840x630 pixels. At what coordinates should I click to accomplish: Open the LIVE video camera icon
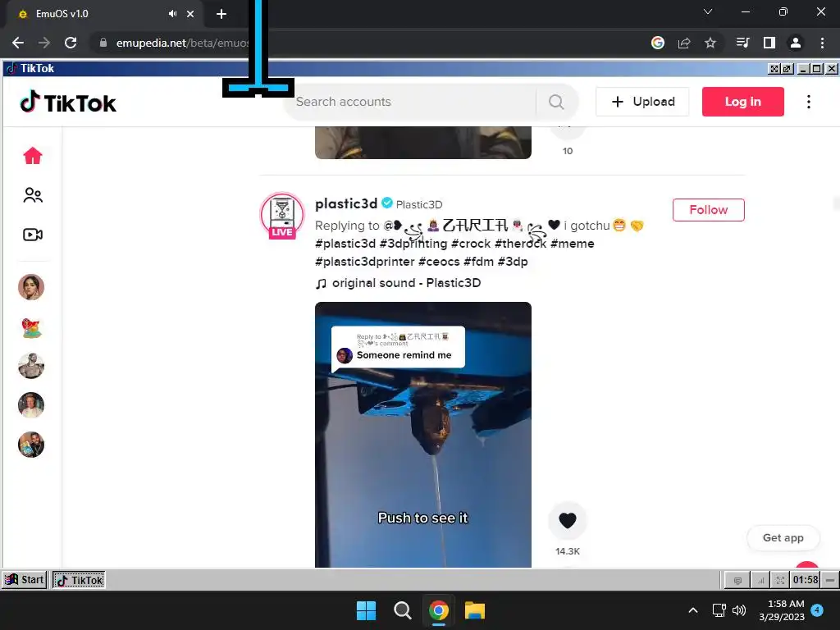pyautogui.click(x=33, y=235)
